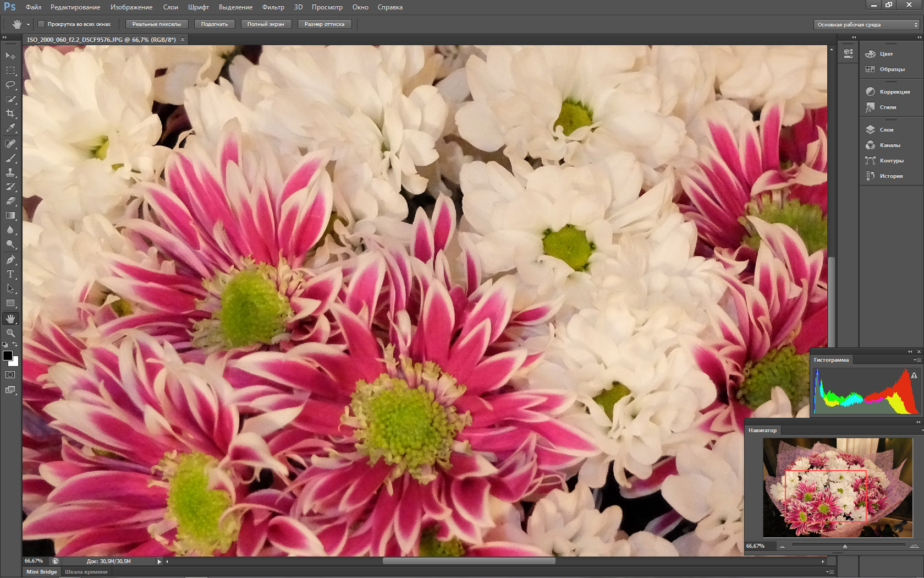Click the foreground color swatch
Image resolution: width=924 pixels, height=578 pixels.
(x=8, y=356)
